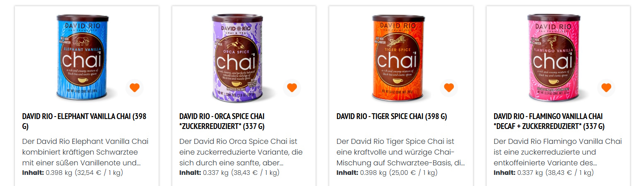
Task: Open Orca Spice Chai *Zuckerreduziert* title link
Action: [x=222, y=121]
